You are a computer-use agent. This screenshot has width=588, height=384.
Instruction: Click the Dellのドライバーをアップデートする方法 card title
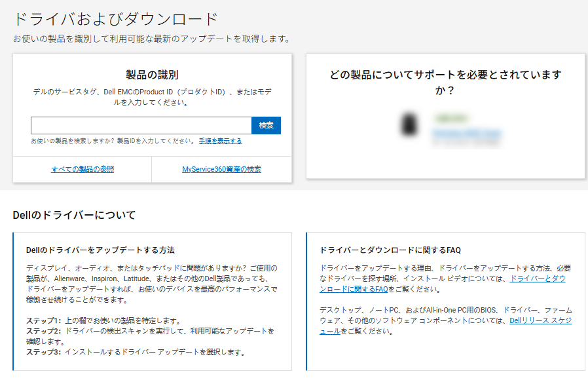[100, 250]
